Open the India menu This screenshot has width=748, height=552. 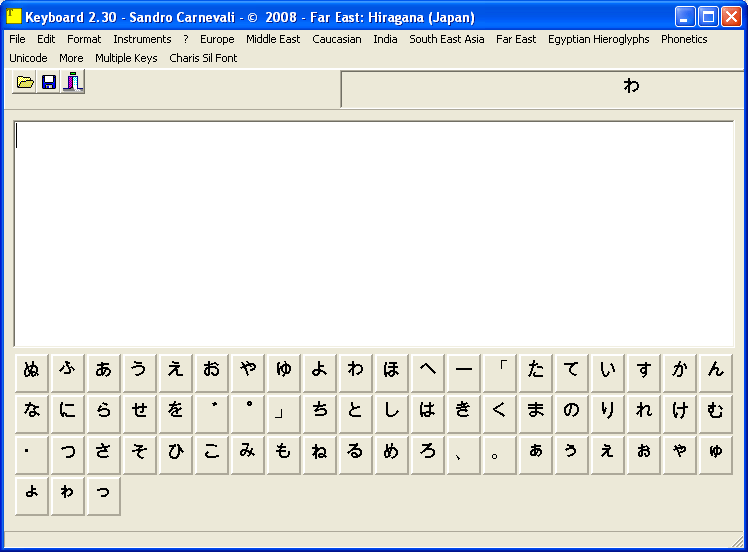385,39
